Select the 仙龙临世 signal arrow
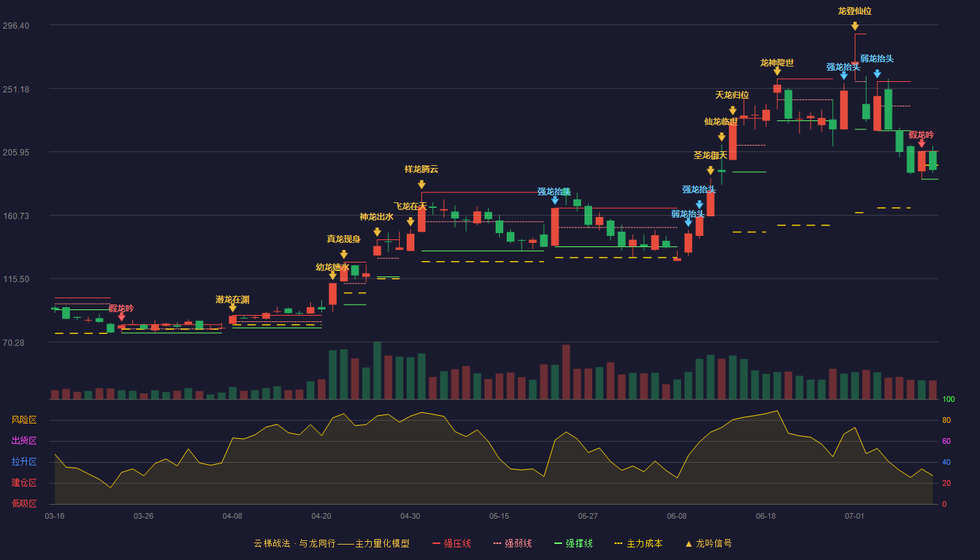 [721, 136]
